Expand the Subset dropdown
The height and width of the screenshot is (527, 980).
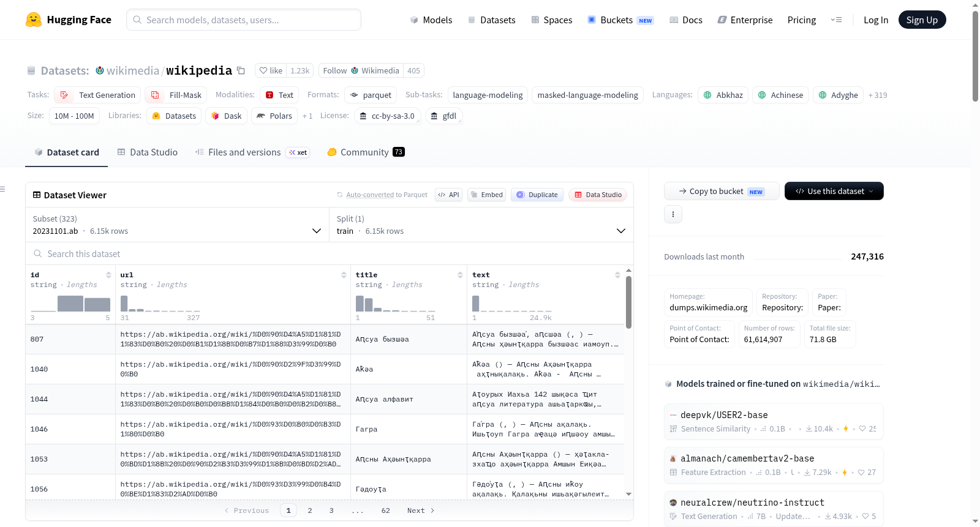(177, 225)
